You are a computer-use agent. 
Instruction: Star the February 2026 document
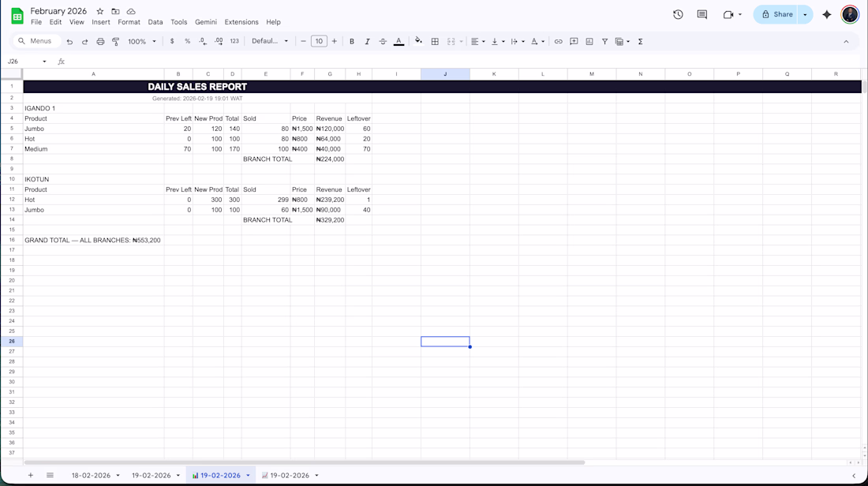tap(99, 11)
